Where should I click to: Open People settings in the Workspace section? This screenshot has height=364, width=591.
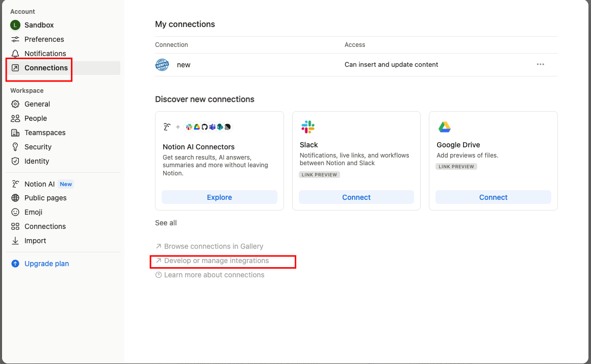[x=35, y=118]
